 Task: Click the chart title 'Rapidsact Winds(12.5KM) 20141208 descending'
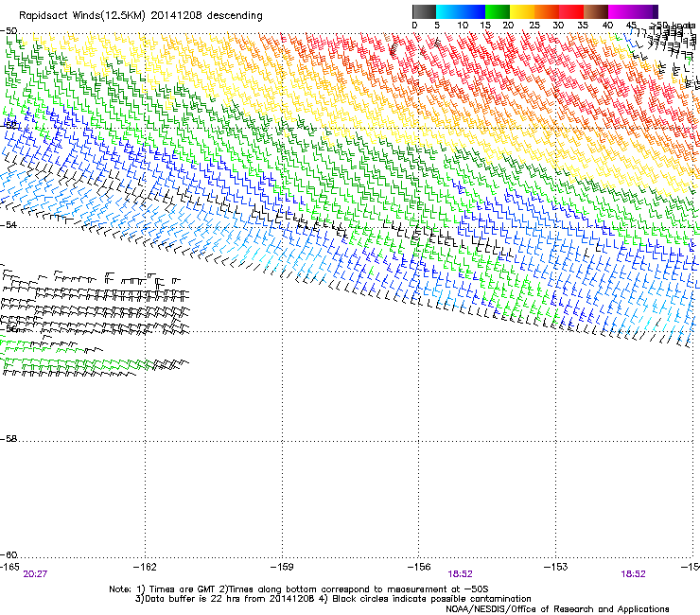click(x=141, y=16)
